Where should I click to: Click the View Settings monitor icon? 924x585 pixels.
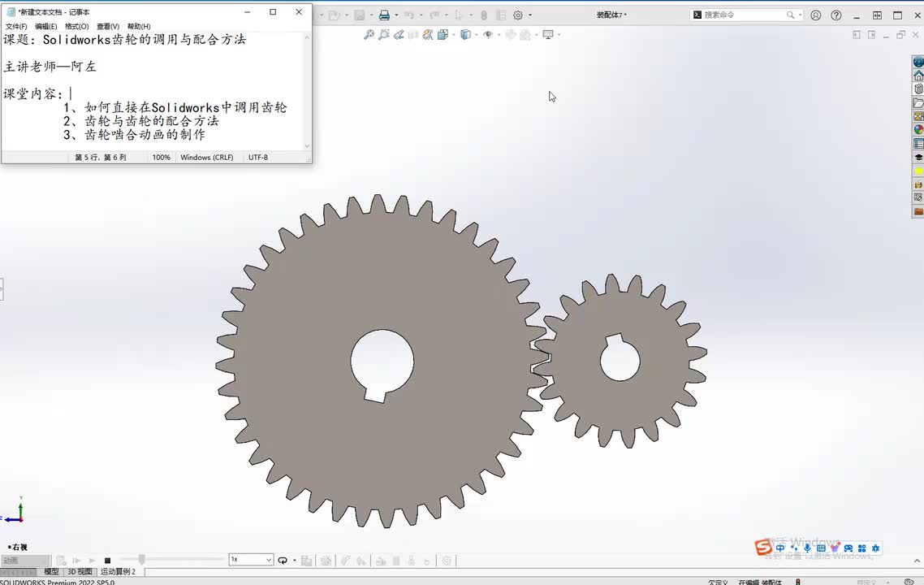pyautogui.click(x=548, y=35)
